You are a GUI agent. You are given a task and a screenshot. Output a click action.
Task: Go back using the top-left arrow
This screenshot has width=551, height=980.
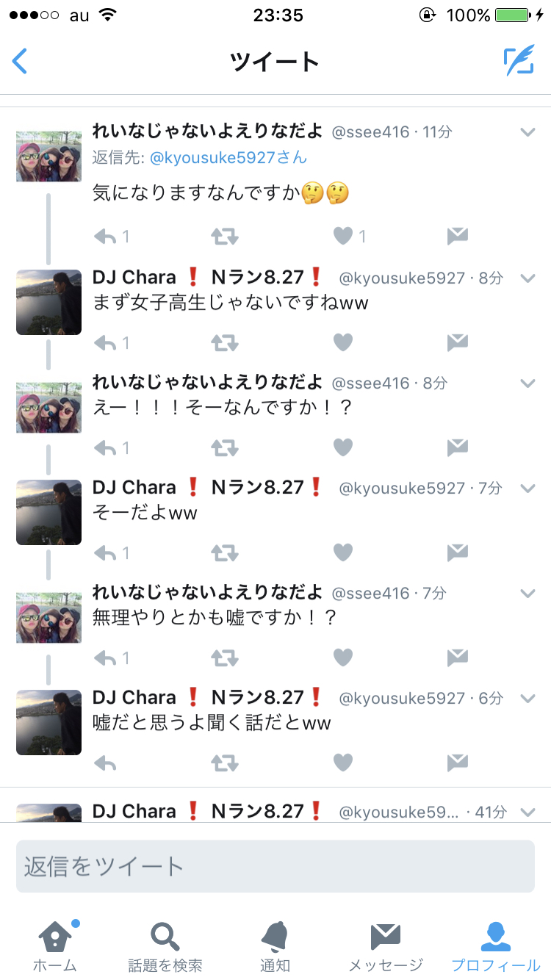pyautogui.click(x=20, y=61)
